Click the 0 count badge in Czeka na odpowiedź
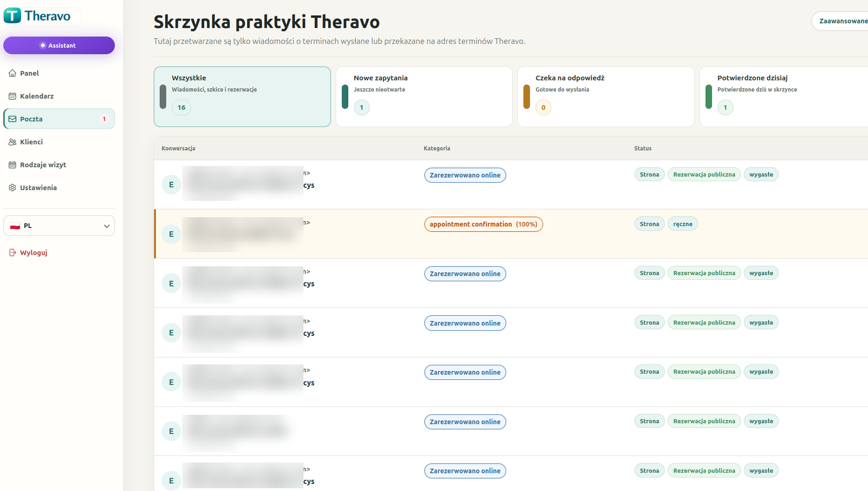 pos(543,107)
